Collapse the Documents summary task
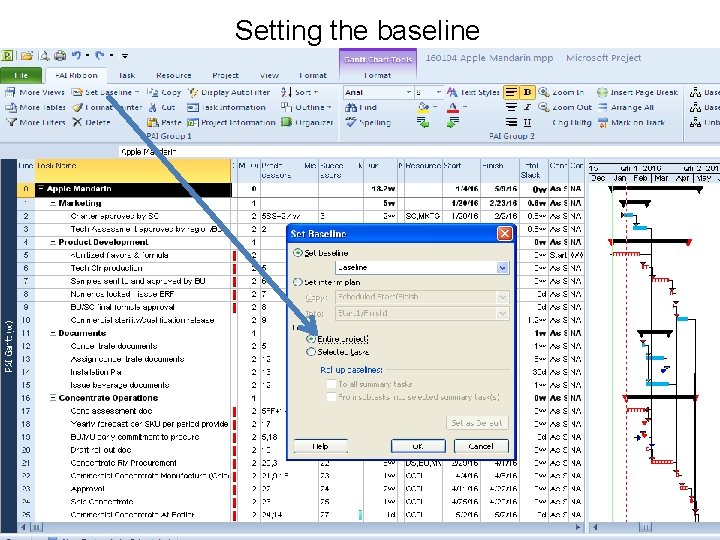 (53, 333)
